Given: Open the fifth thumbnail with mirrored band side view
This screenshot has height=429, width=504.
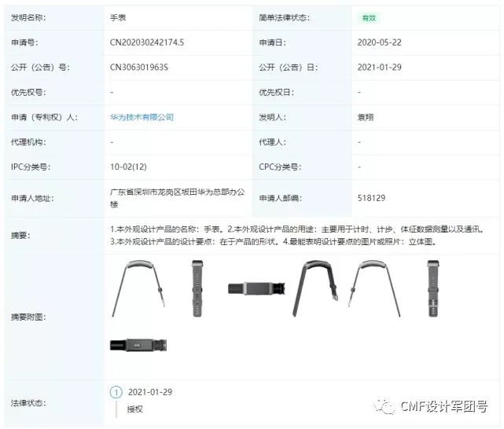Looking at the screenshot, I should click(x=374, y=288).
